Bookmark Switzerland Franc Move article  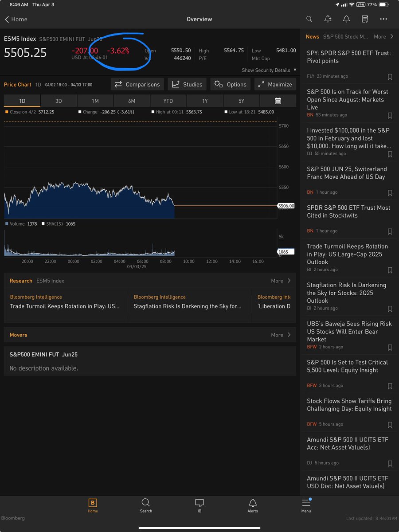coord(390,192)
